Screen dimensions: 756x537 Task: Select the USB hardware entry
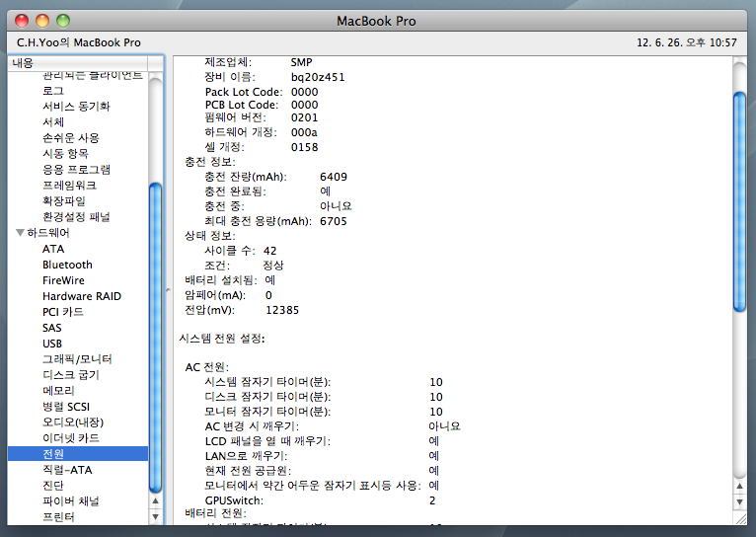point(52,344)
